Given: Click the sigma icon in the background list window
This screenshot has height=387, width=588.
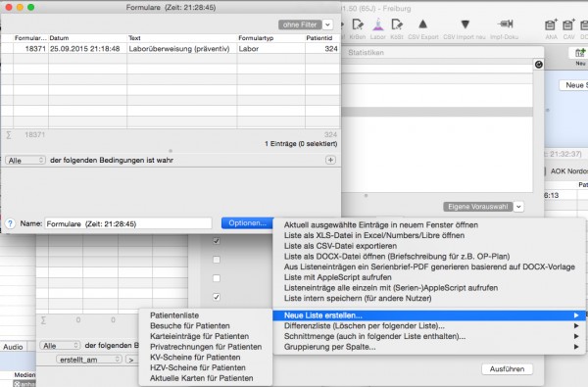Looking at the screenshot, I should [x=43, y=320].
